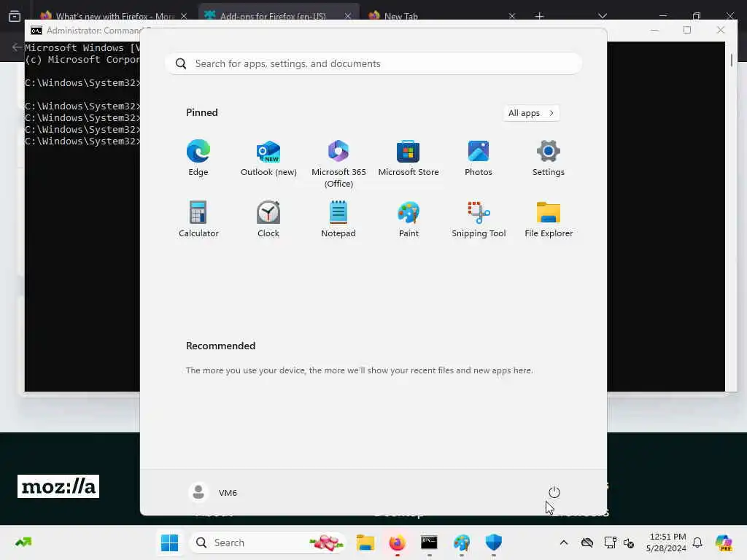Open the Microsoft Store pinned app
Image resolution: width=747 pixels, height=560 pixels.
point(409,158)
